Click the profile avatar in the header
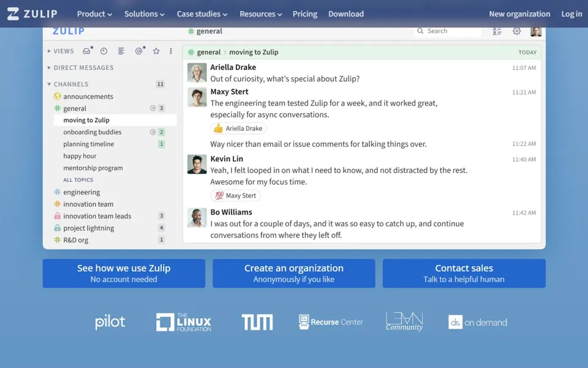Screen dimensions: 588x368 [x=536, y=31]
